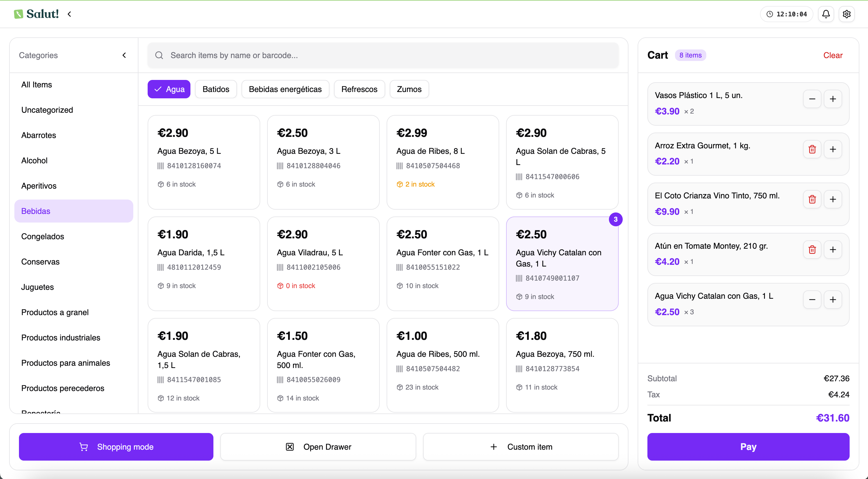Switch to Shopping mode
Screen dimensions: 868x479
click(116, 447)
